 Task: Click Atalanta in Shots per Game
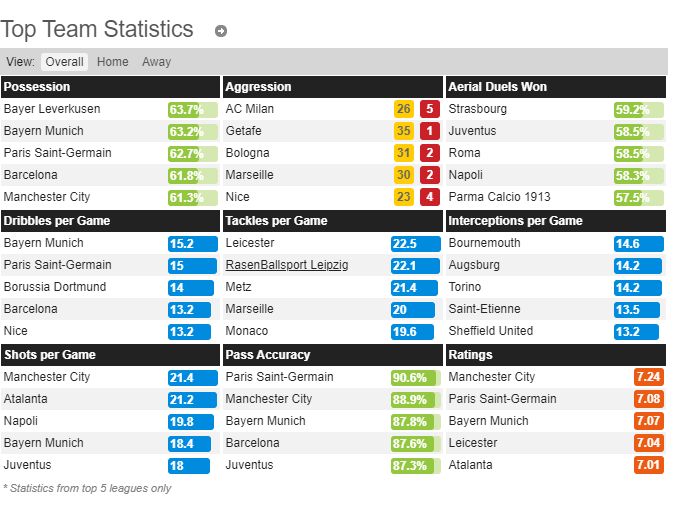26,399
